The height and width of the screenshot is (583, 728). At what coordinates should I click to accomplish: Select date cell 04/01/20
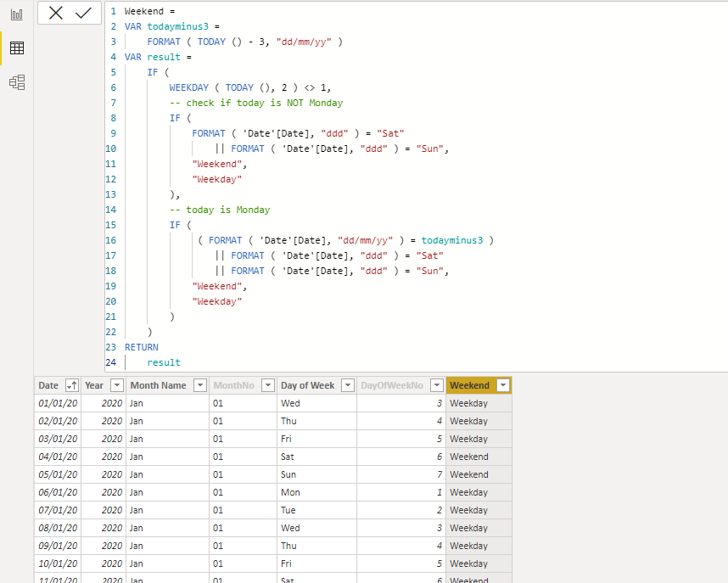[x=58, y=457]
